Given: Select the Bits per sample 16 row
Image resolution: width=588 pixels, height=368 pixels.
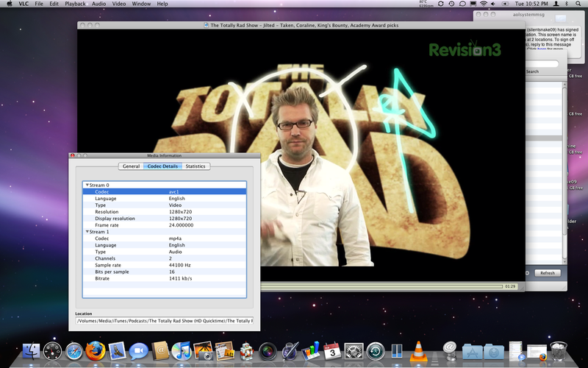Looking at the screenshot, I should tap(164, 272).
